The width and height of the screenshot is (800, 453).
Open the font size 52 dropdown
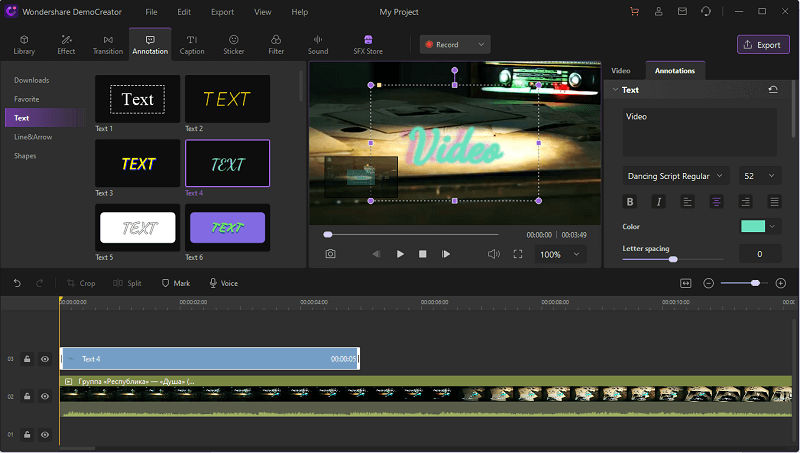point(760,176)
